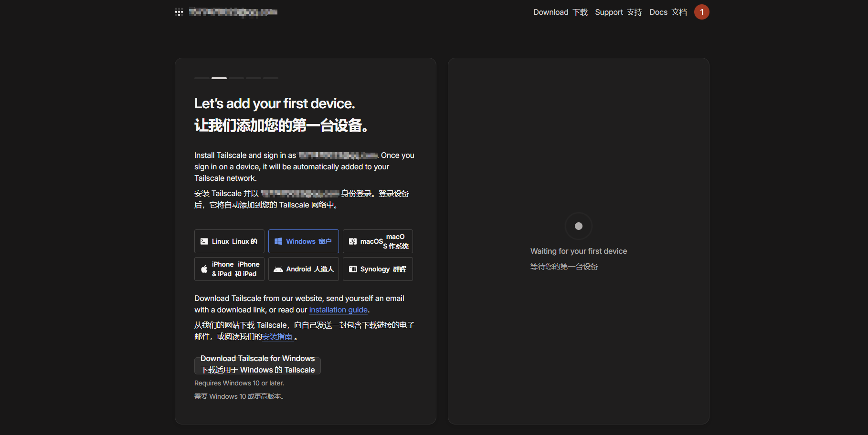Click the blurred tailnet name in header
Viewport: 868px width, 435px height.
coord(233,12)
